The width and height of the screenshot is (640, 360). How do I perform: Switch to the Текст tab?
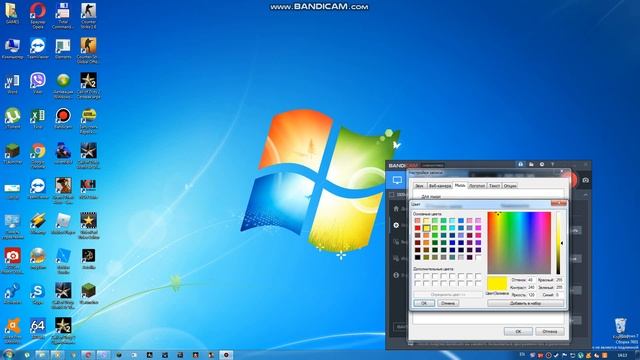click(x=494, y=186)
